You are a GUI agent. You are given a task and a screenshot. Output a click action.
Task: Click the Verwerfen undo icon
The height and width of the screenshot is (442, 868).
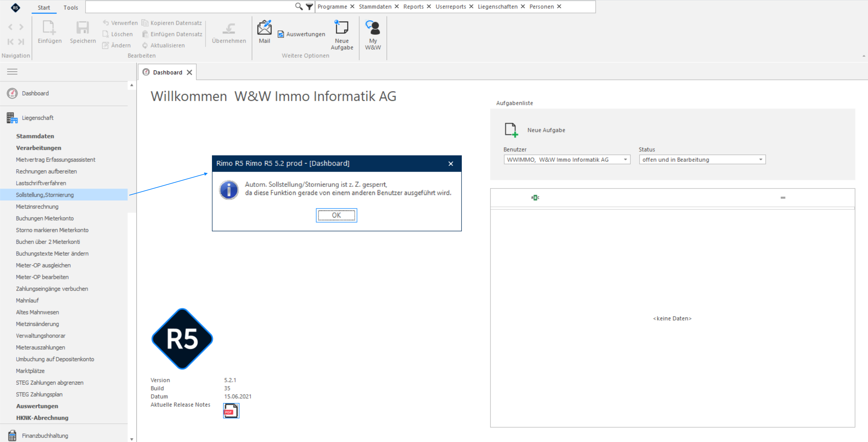[106, 22]
